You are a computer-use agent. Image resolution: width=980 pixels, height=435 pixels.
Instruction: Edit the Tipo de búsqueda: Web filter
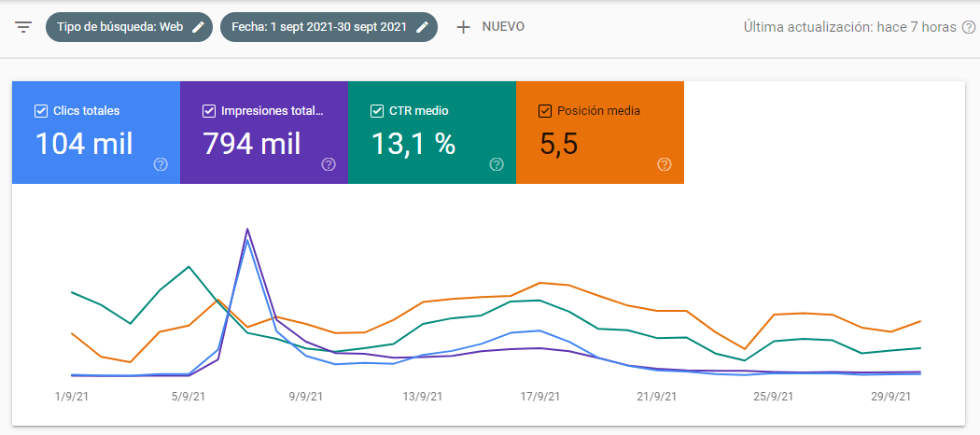click(130, 27)
